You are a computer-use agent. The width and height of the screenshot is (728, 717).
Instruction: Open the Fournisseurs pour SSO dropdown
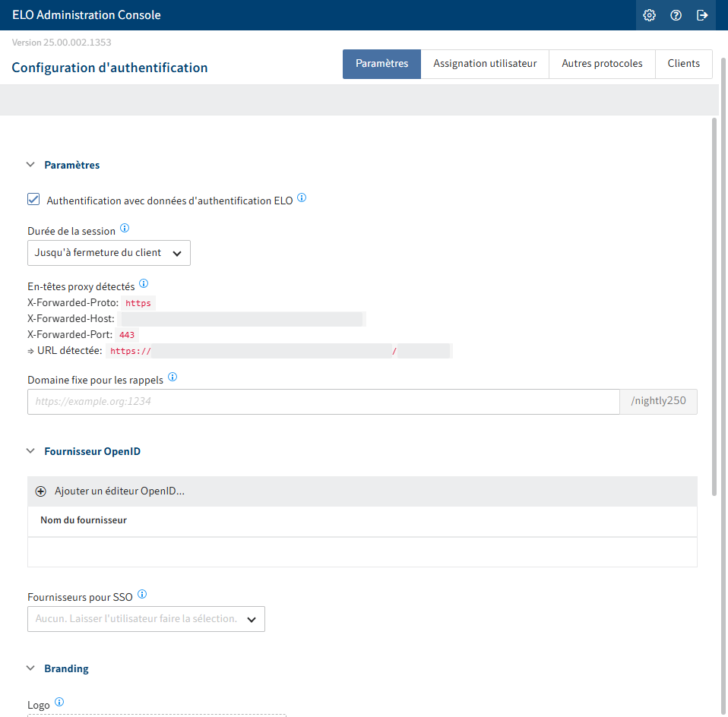(146, 618)
